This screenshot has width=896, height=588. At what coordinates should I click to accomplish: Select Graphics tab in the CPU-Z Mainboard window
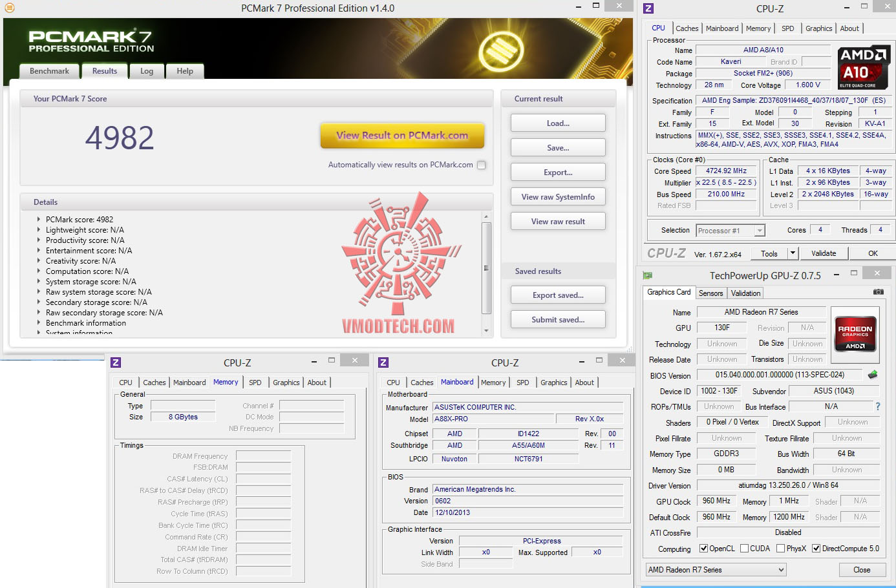554,383
